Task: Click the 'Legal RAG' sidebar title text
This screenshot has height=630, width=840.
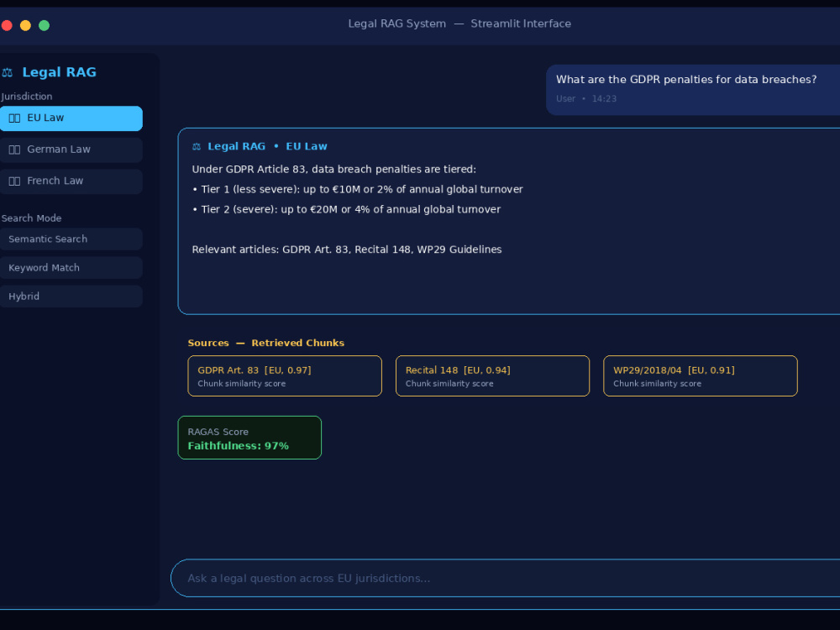Action: [60, 72]
